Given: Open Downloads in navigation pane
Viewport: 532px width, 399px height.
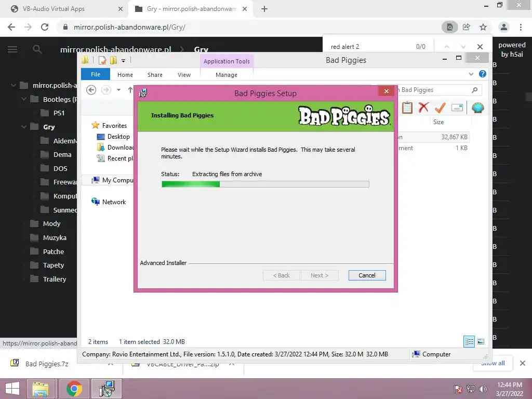Looking at the screenshot, I should pyautogui.click(x=115, y=147).
